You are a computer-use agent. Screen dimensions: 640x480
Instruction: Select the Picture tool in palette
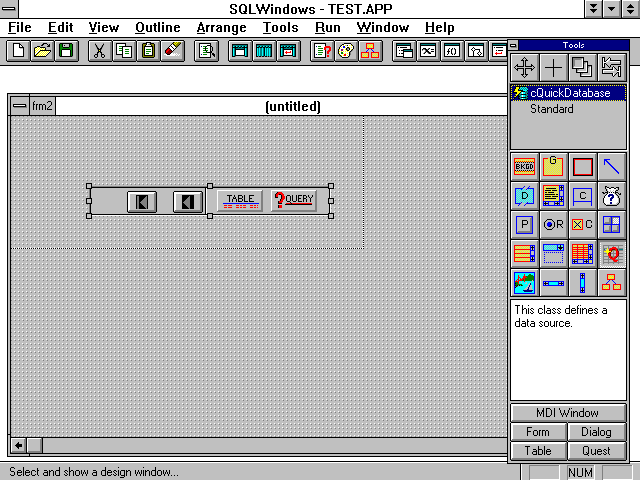[524, 283]
